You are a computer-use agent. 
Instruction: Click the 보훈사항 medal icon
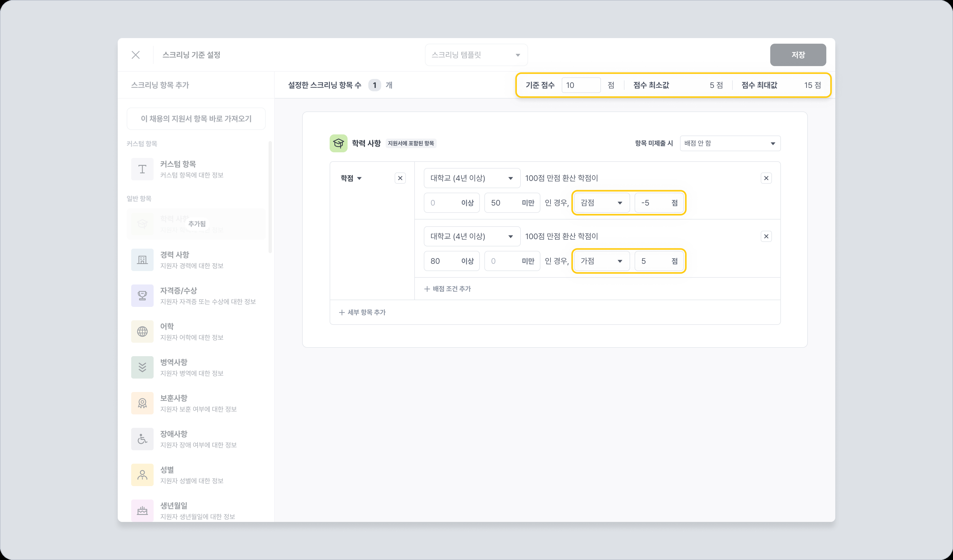[142, 403]
